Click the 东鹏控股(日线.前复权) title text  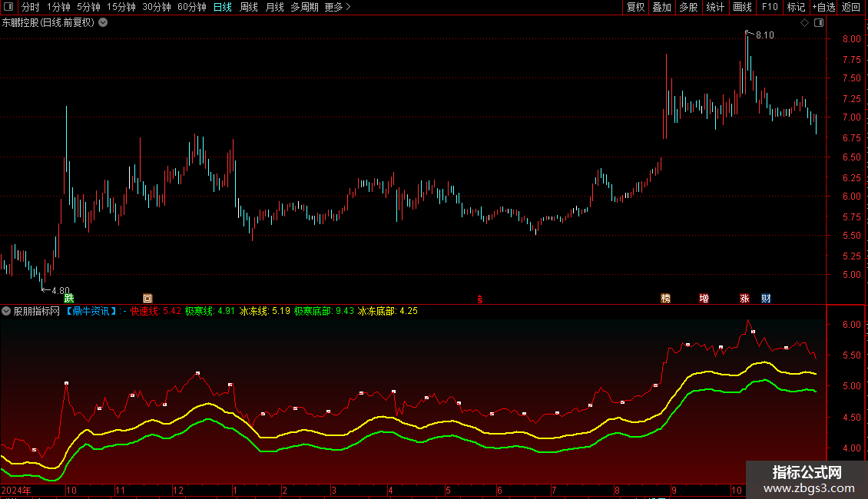pyautogui.click(x=48, y=23)
